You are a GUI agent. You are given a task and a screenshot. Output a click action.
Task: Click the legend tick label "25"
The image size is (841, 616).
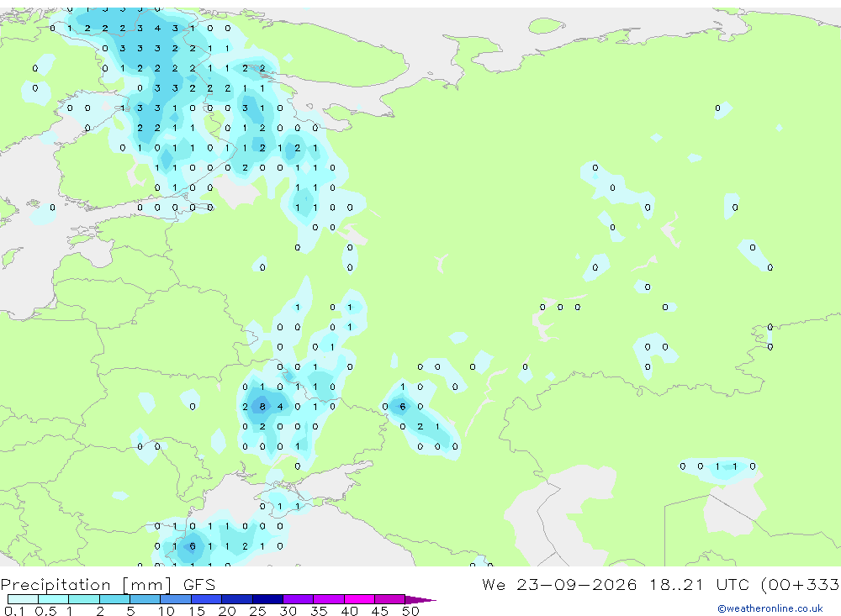(x=257, y=611)
